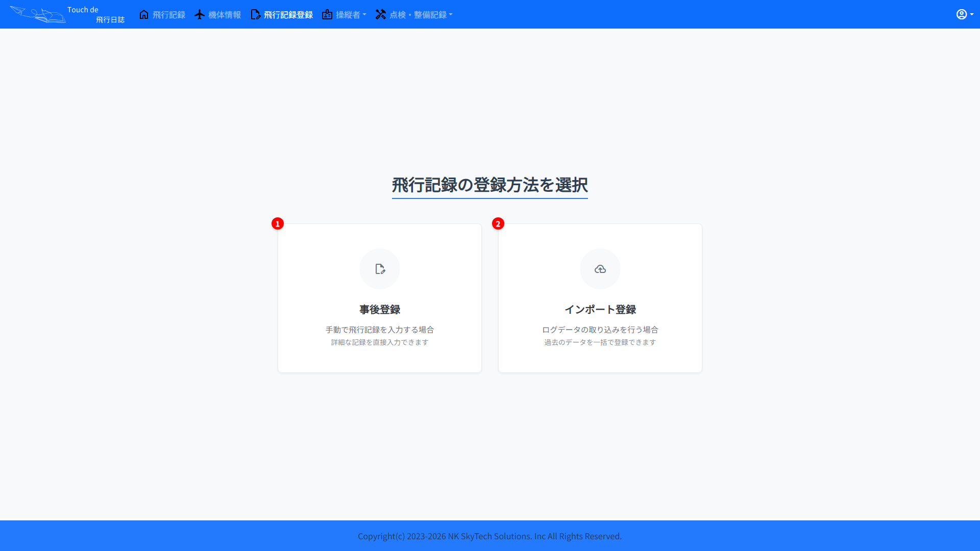Select the 飛行記録 home icon in navbar

coord(144,14)
